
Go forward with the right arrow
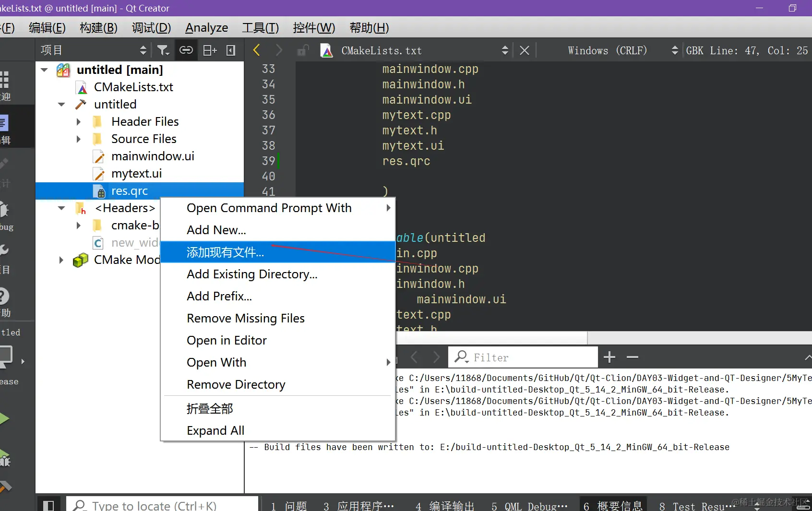click(x=278, y=50)
